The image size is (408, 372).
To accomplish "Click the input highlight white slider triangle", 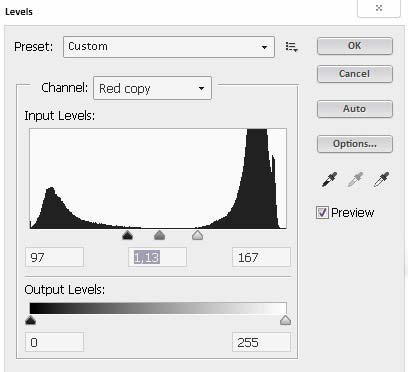I will click(198, 235).
